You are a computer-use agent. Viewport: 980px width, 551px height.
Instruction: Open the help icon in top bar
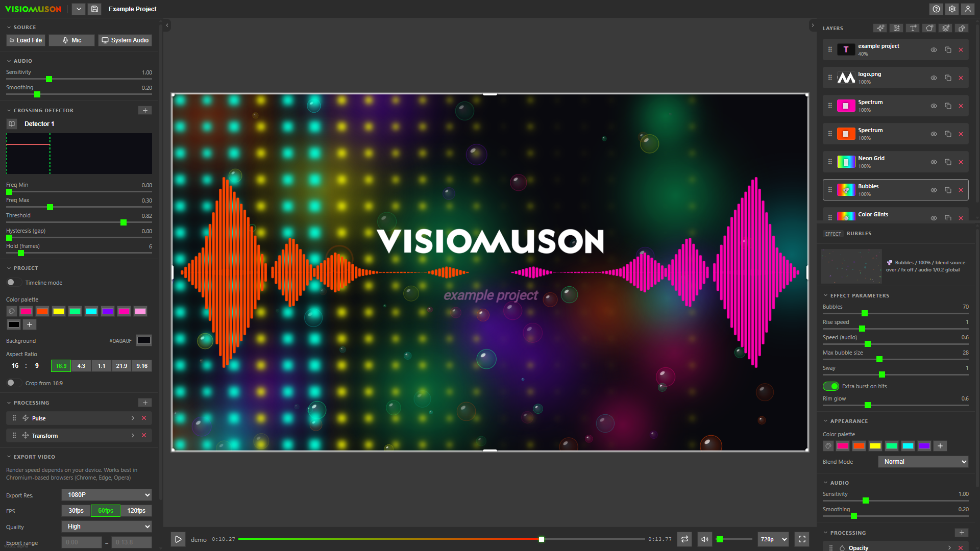tap(936, 9)
